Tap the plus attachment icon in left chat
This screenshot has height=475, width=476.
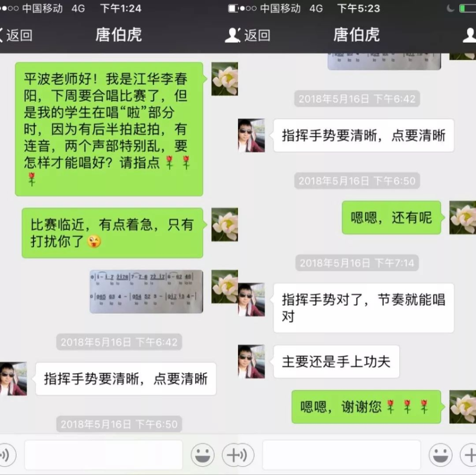[x=231, y=455]
